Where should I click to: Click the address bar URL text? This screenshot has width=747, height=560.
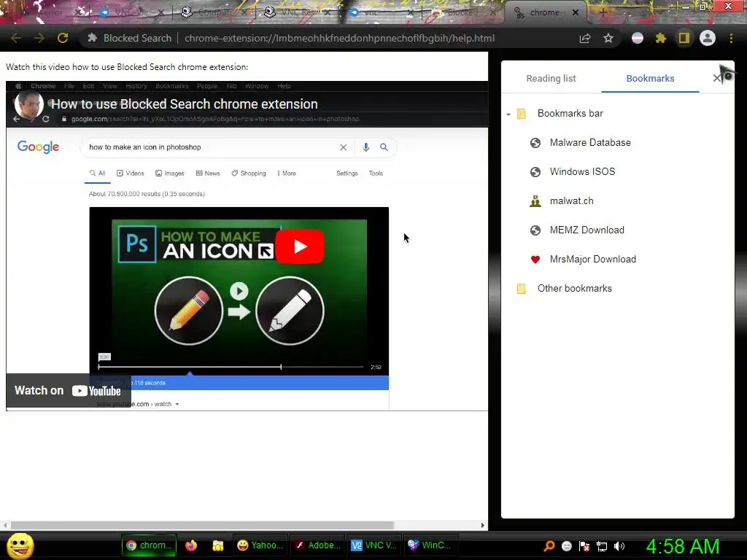click(x=339, y=38)
